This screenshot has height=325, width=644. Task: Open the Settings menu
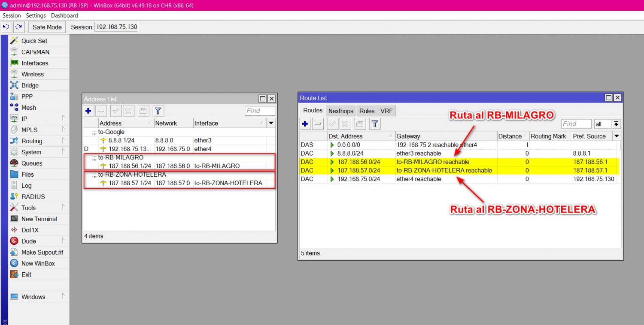[36, 15]
